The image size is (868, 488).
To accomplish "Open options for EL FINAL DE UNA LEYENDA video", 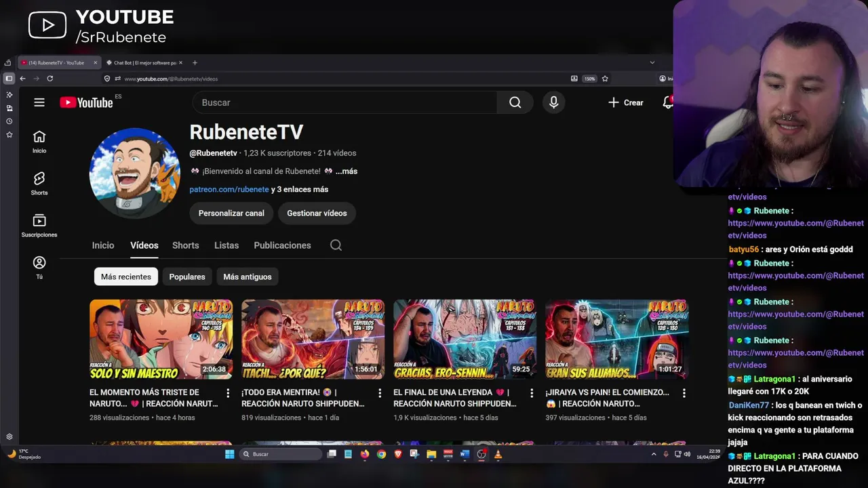I will point(532,393).
